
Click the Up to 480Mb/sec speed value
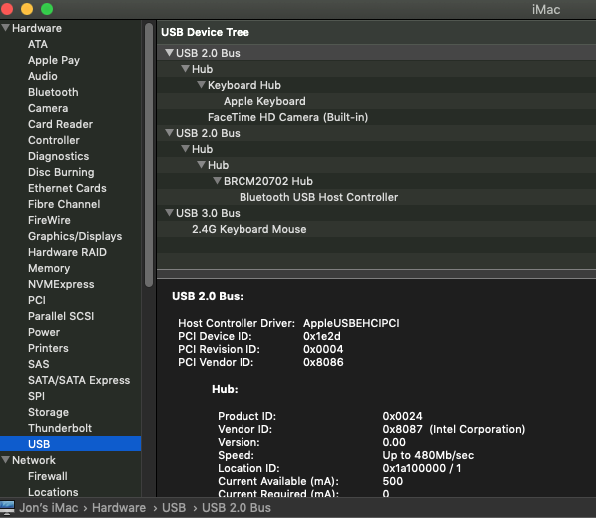coord(428,455)
